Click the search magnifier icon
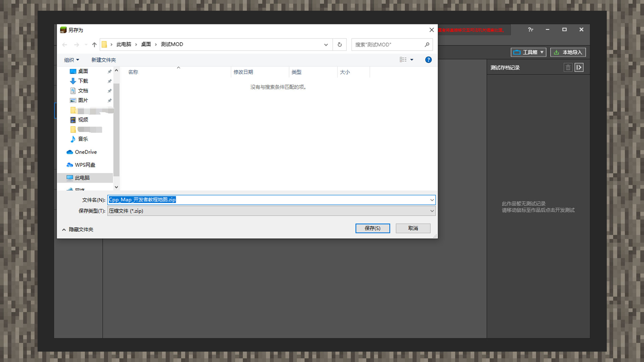 point(427,45)
